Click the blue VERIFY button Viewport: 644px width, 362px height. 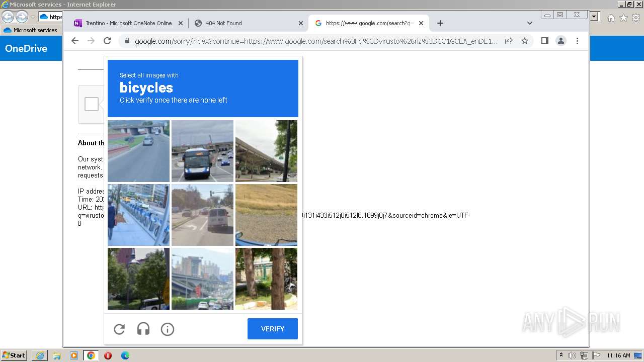273,329
